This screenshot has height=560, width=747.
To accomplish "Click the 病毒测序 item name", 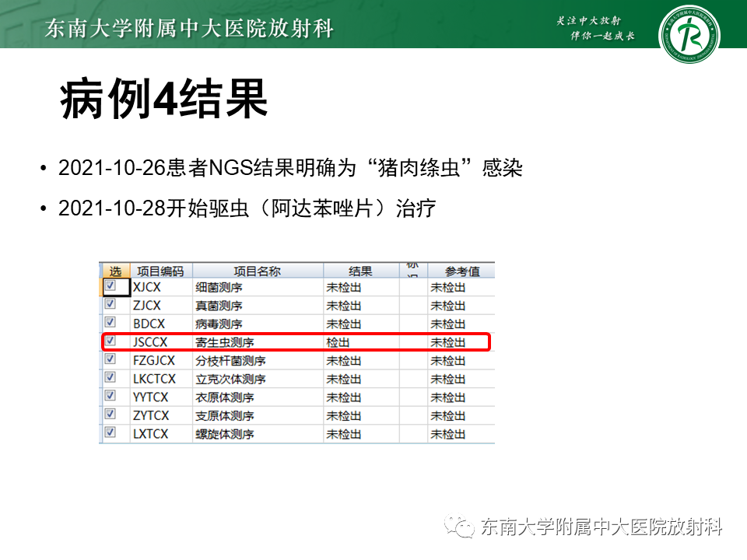I will click(219, 324).
